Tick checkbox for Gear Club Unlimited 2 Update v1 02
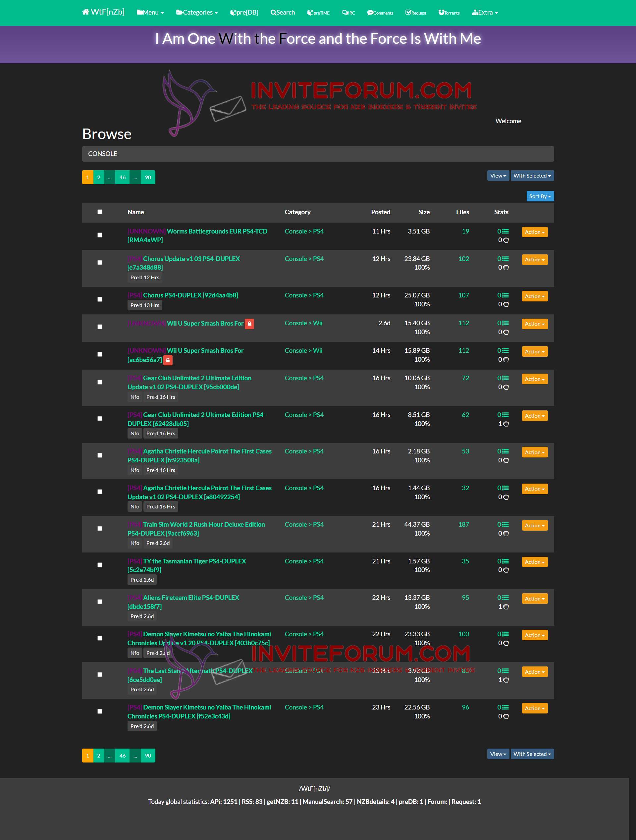 pyautogui.click(x=100, y=382)
